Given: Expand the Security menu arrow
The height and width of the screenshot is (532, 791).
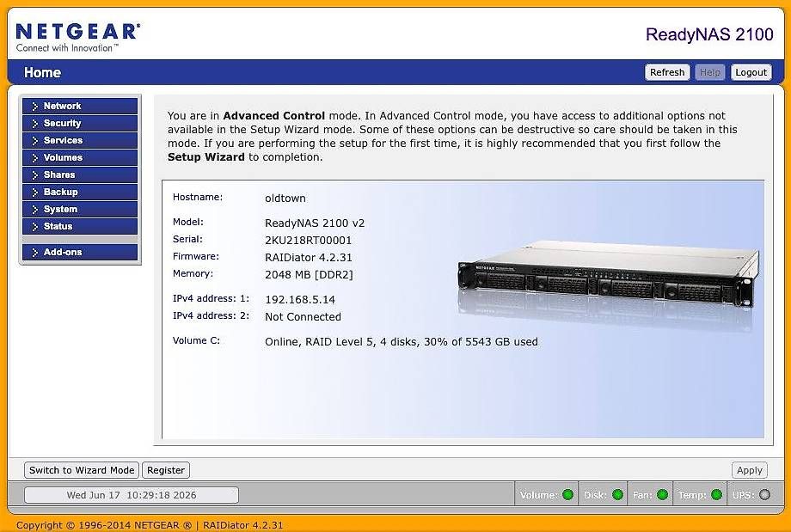Looking at the screenshot, I should 34,124.
